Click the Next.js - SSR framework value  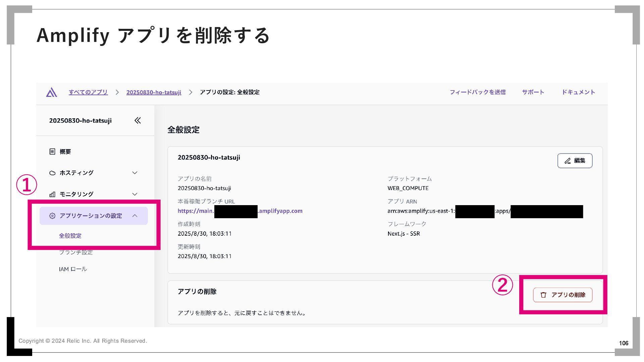[x=404, y=234]
